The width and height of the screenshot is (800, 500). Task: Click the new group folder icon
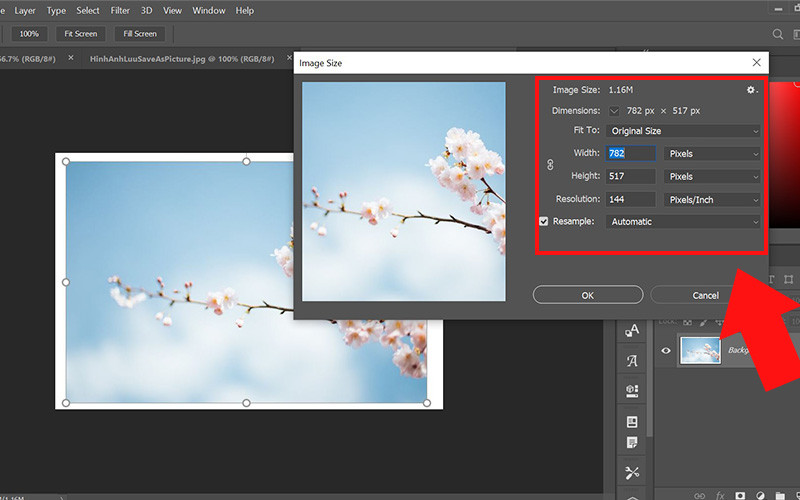tap(780, 495)
